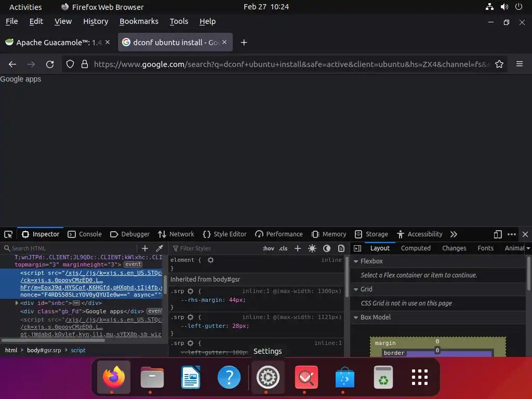
Task: Activate the element picker tool in DevTools
Action: (8, 234)
